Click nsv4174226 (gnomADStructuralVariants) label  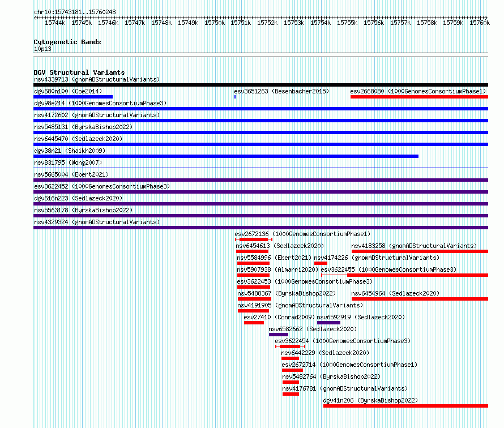click(x=377, y=258)
